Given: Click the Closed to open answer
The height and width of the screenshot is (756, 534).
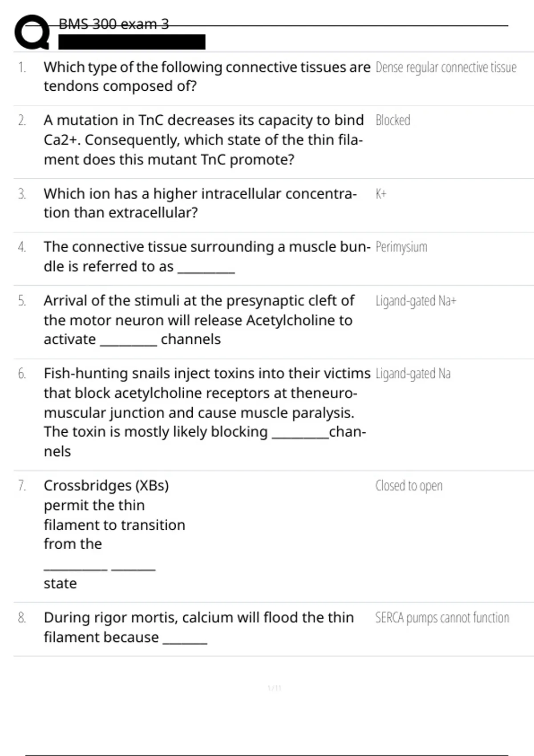Looking at the screenshot, I should pos(409,486).
